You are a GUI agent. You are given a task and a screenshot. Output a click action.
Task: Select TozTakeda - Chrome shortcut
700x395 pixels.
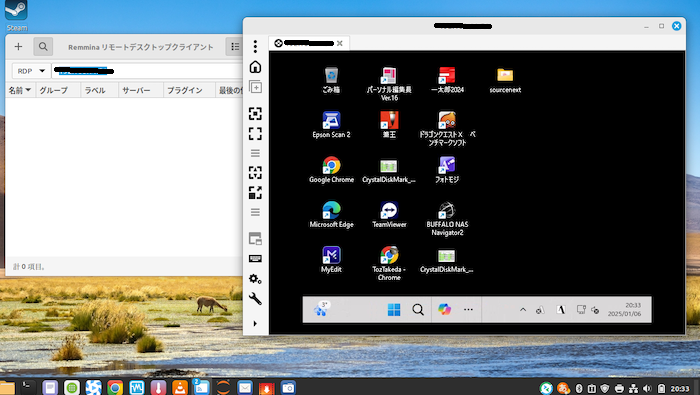click(389, 263)
